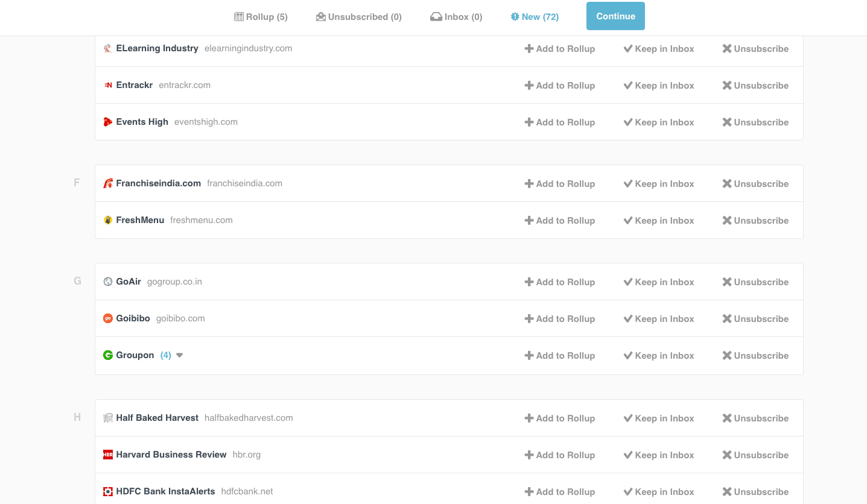Viewport: 867px width, 504px height.
Task: Select the elearningindustry.com domain text
Action: click(249, 49)
